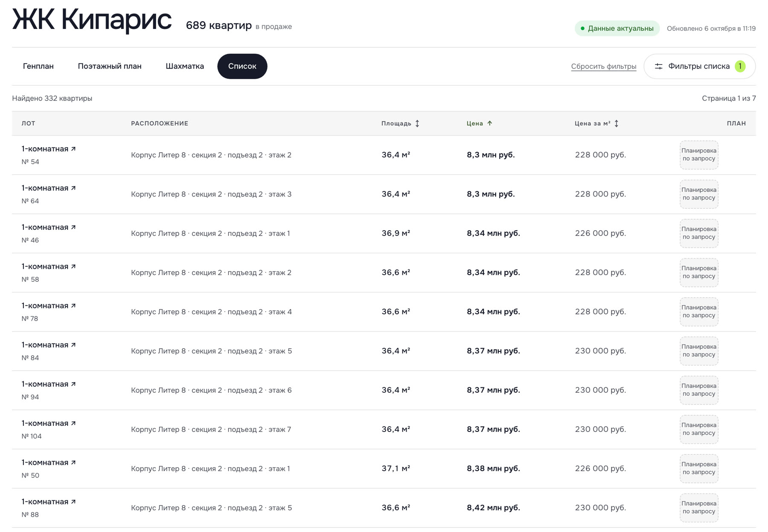Open arrow icon for lot № 54
Viewport: 768px width, 532px height.
click(x=73, y=149)
